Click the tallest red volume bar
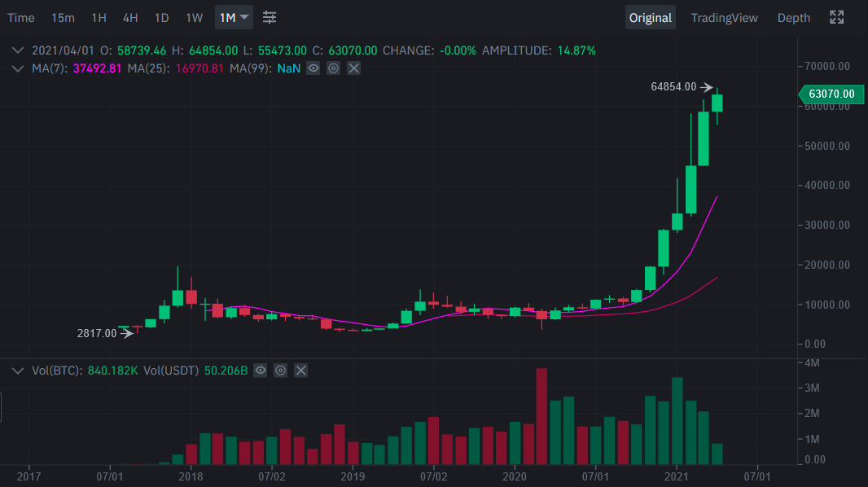 point(541,416)
